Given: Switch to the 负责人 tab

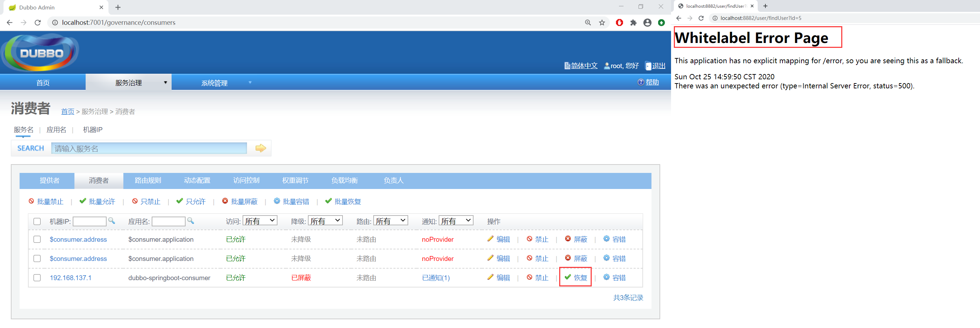Looking at the screenshot, I should point(394,181).
